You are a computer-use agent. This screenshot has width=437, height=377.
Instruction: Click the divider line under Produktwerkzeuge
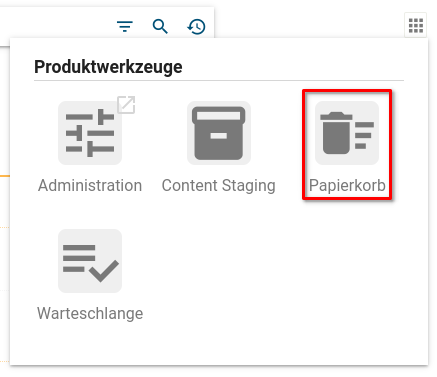[x=219, y=80]
